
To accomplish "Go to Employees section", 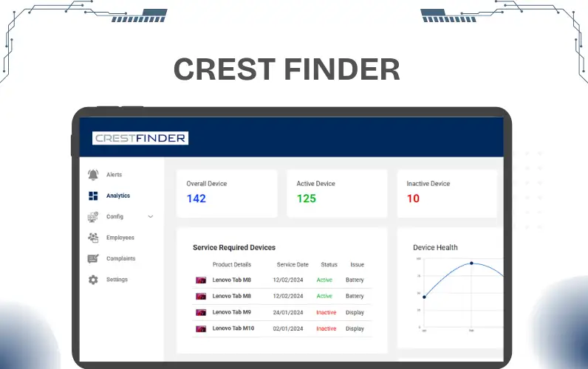I will [x=120, y=238].
